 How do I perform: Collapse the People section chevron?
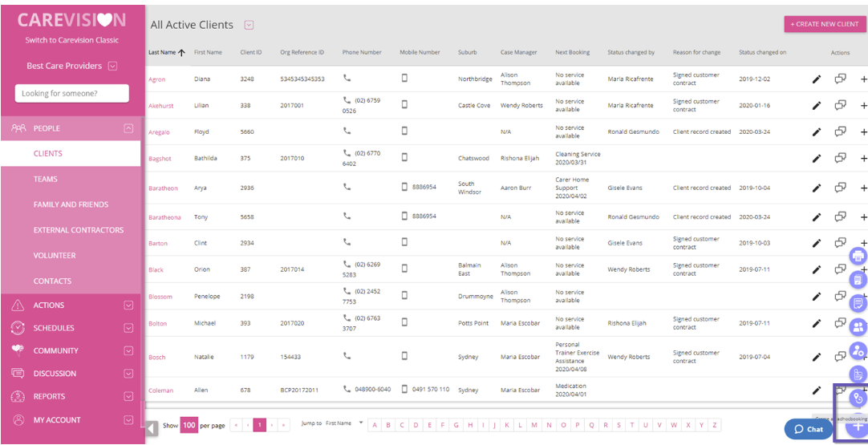pyautogui.click(x=128, y=128)
